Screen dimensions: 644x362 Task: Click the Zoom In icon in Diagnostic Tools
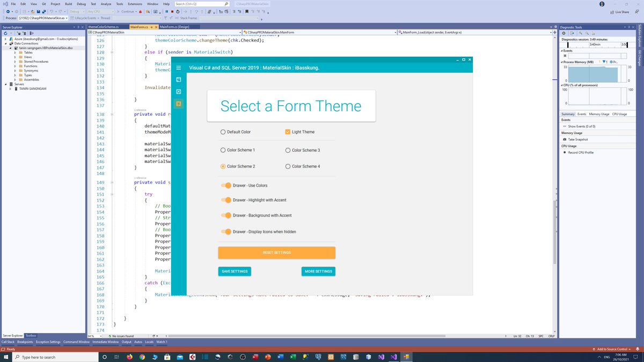pos(581,33)
